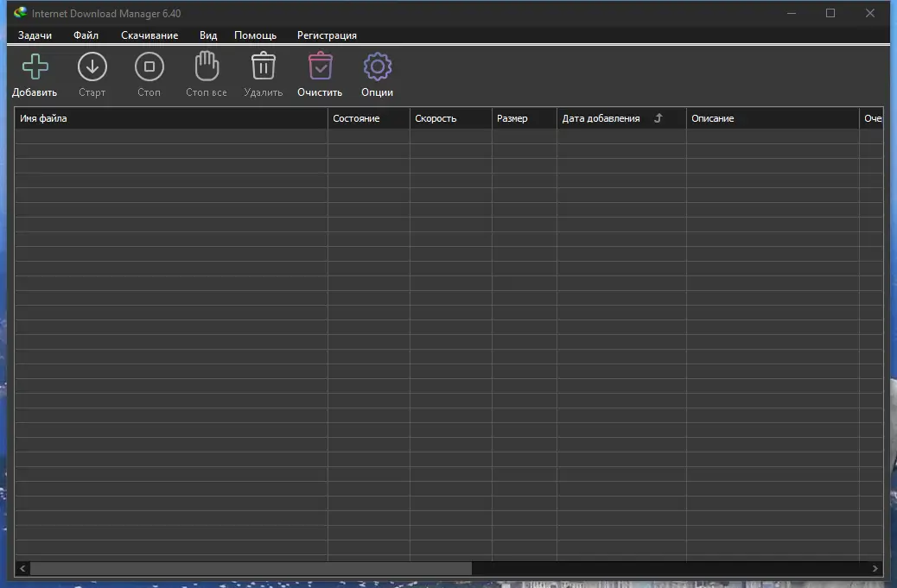
Task: Click the sort arrow in Дата добавления
Action: (x=658, y=117)
